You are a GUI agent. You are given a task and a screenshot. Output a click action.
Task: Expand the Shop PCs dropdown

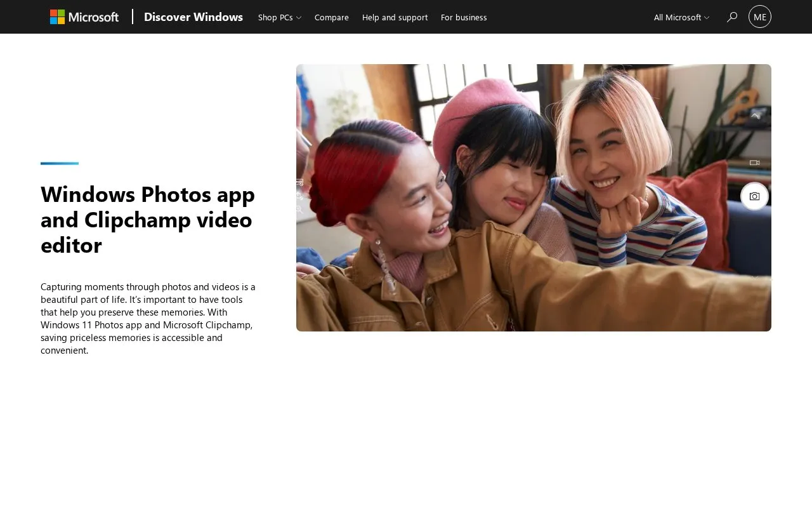click(x=280, y=17)
